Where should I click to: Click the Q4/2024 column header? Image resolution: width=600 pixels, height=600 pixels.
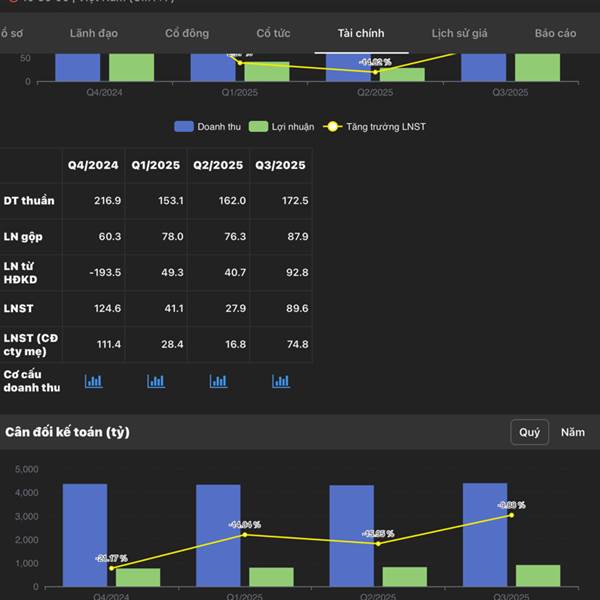click(x=93, y=165)
